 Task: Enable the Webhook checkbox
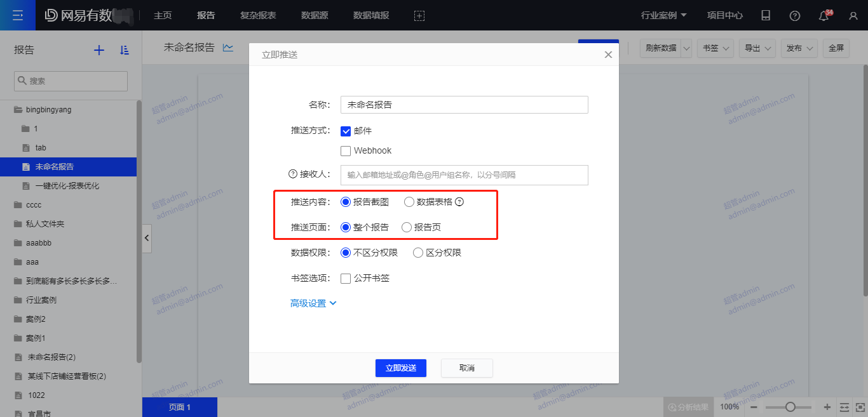[x=346, y=151]
